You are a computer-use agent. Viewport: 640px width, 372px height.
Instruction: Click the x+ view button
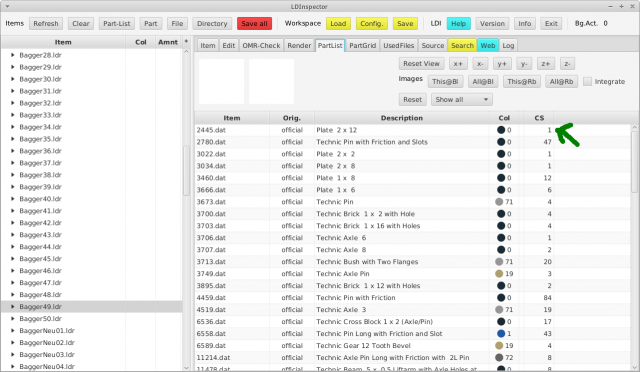pyautogui.click(x=458, y=64)
